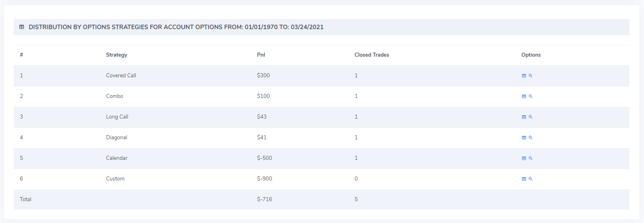View table for Calendar strategy
This screenshot has width=644, height=223.
(x=524, y=158)
